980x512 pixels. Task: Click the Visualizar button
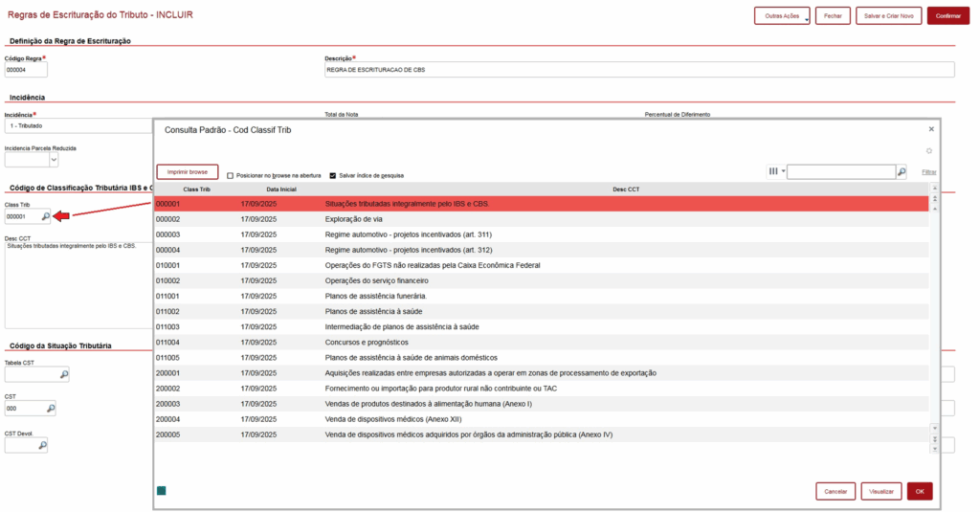[881, 491]
